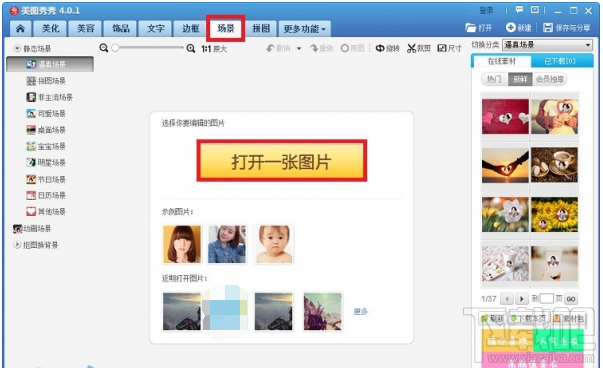The height and width of the screenshot is (368, 603).
Task: Pick the hand-heart sunset scene template
Action: (x=505, y=165)
